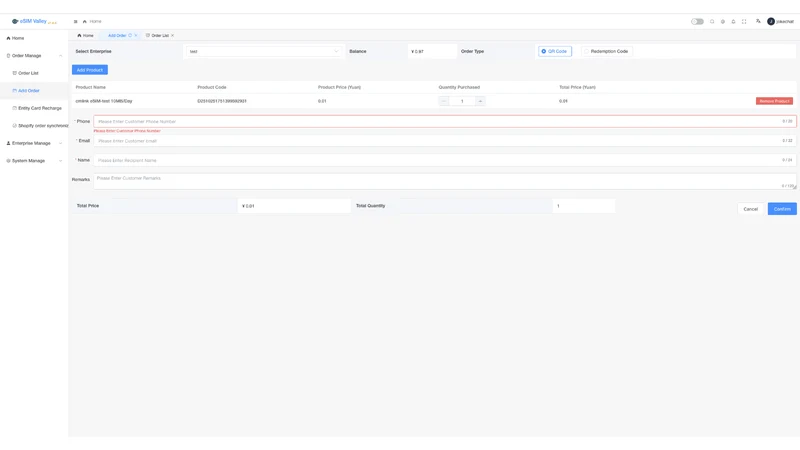Screen dimensions: 800x450
Task: Click the Enterprise Manage sidebar icon
Action: [x=8, y=143]
